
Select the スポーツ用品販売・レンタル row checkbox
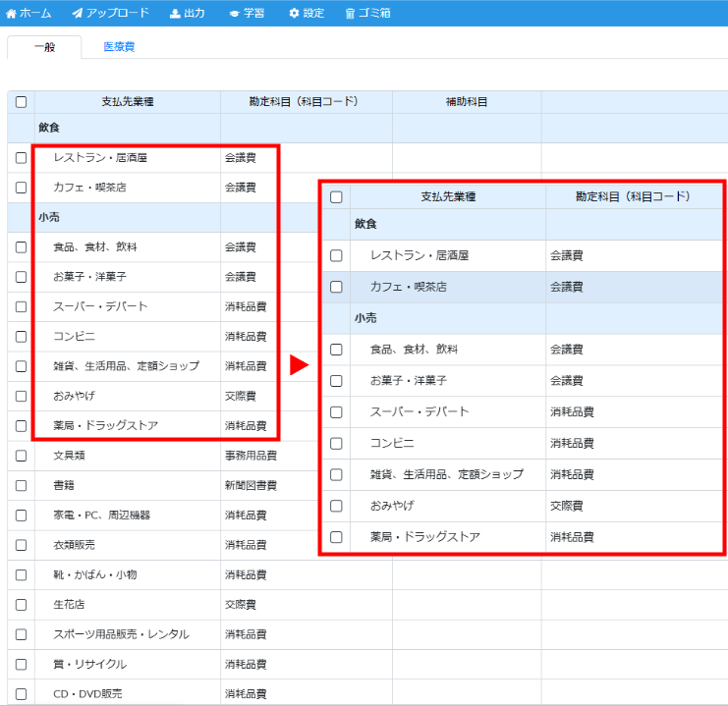[x=21, y=634]
